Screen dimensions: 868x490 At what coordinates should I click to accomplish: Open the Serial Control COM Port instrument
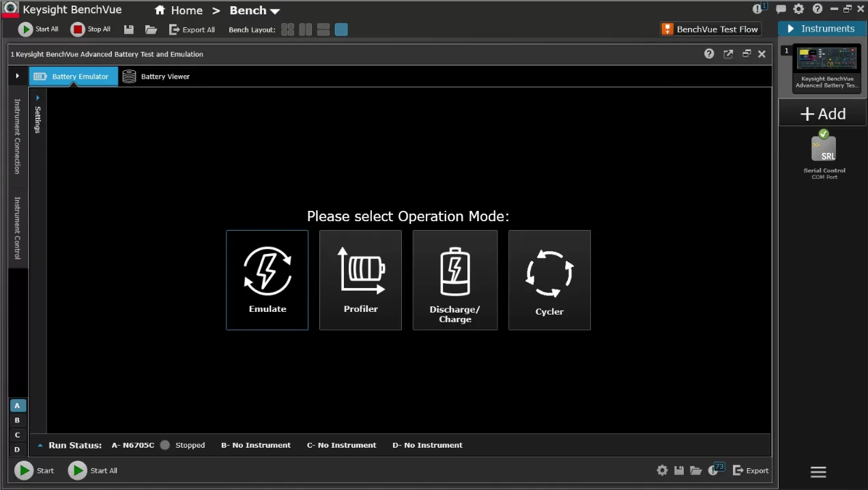pos(824,155)
